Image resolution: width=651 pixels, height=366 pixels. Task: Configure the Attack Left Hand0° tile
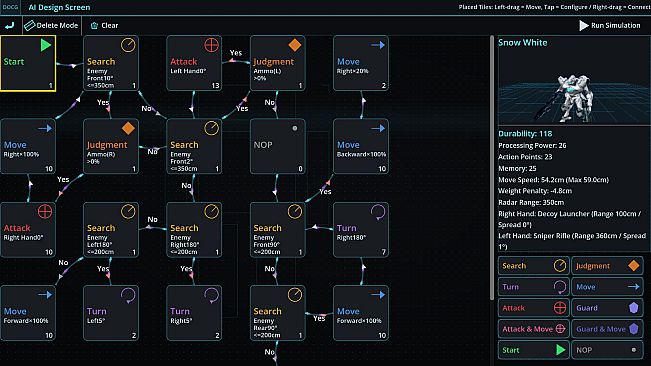point(194,63)
